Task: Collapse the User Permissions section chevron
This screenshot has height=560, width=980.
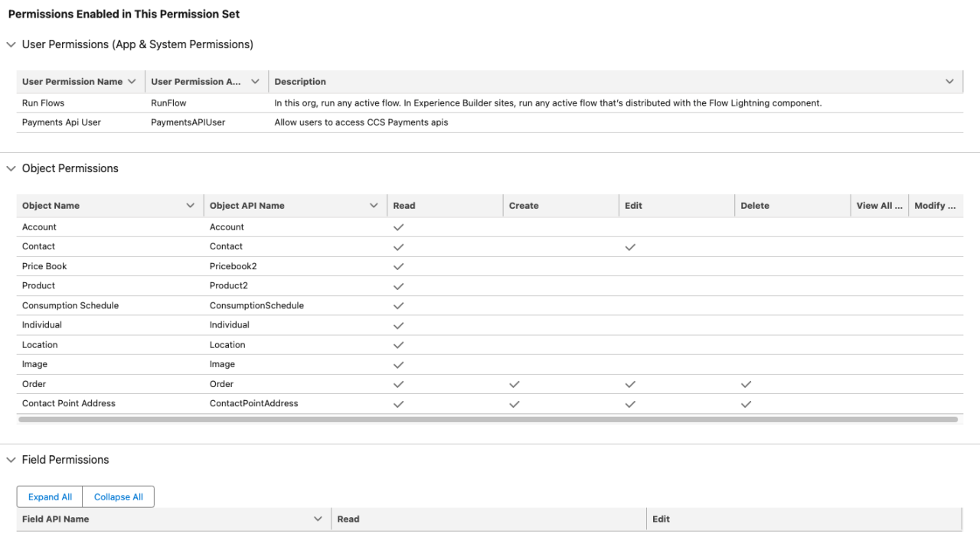Action: coord(11,45)
